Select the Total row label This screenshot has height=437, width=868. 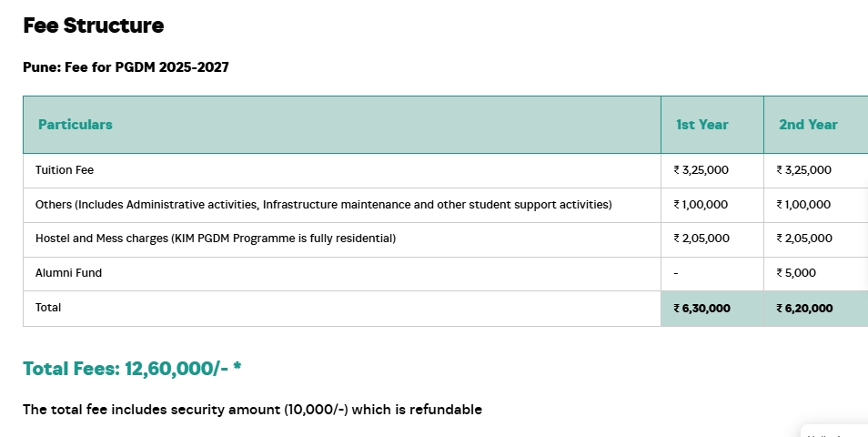click(48, 308)
